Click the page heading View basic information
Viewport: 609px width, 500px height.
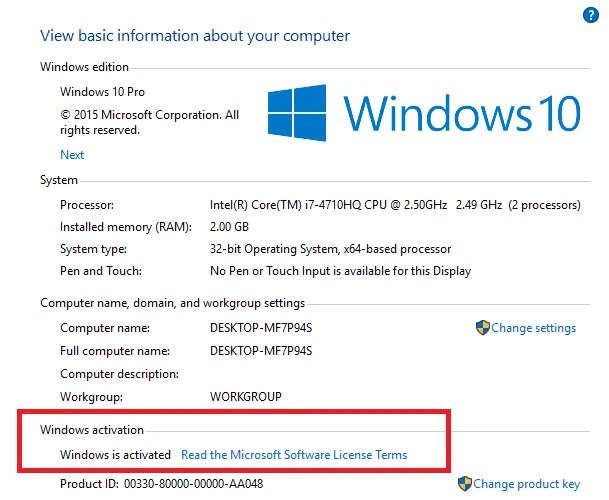pyautogui.click(x=195, y=36)
